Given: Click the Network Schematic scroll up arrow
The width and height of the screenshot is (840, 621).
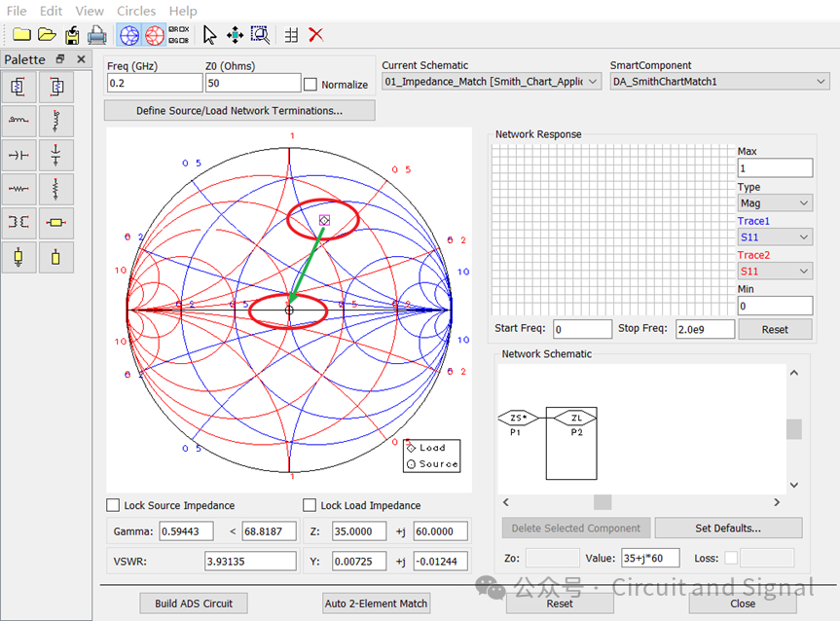Looking at the screenshot, I should click(794, 373).
